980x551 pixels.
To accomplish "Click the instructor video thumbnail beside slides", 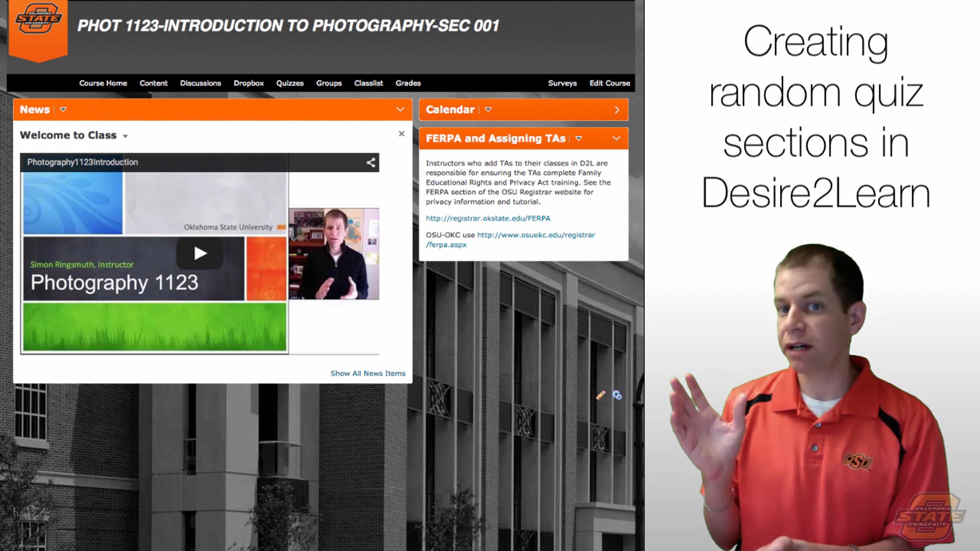I will (x=334, y=253).
